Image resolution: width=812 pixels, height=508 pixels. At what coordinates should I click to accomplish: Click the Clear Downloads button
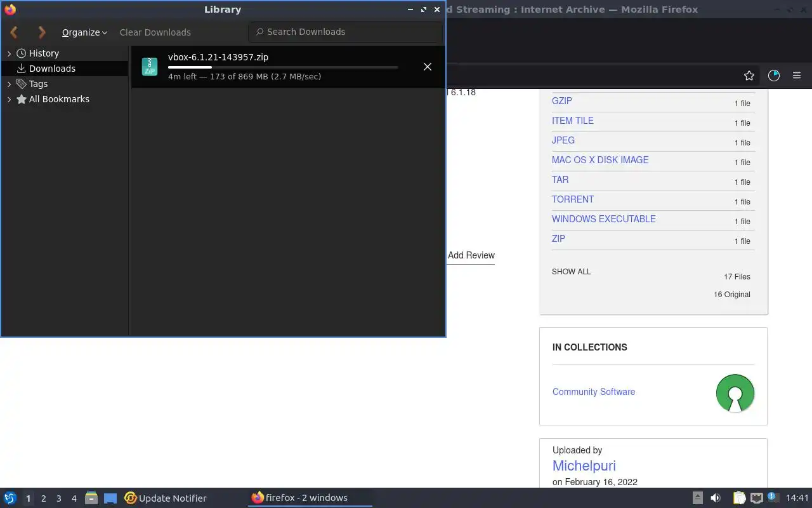[x=155, y=32]
